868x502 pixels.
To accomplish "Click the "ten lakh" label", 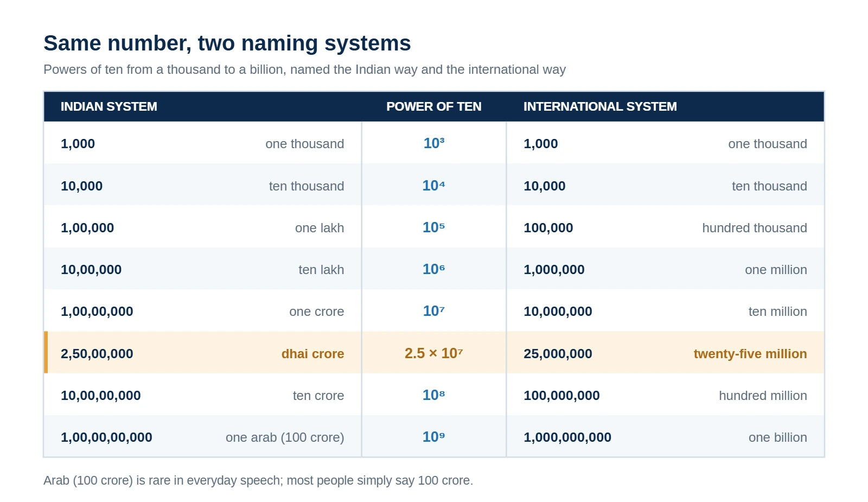I will click(x=321, y=270).
